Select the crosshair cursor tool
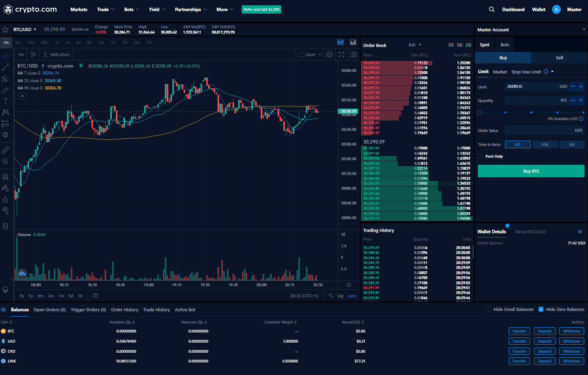Image resolution: width=588 pixels, height=375 pixels. pos(6,56)
